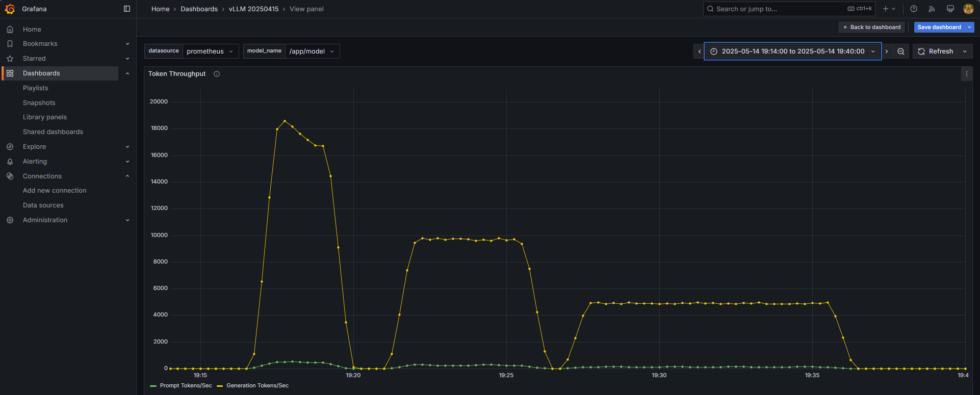The height and width of the screenshot is (395, 980).
Task: Click the Bookmarks ribbon icon
Action: (10, 44)
